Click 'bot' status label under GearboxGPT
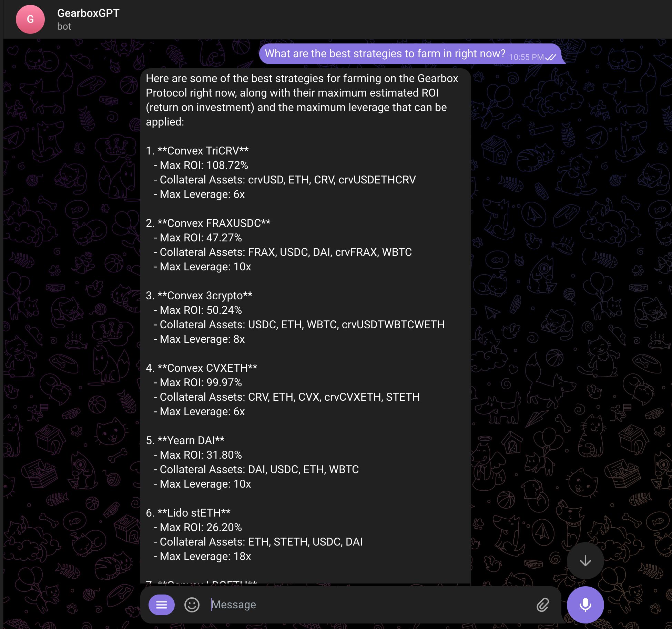Viewport: 672px width, 629px height. coord(64,27)
